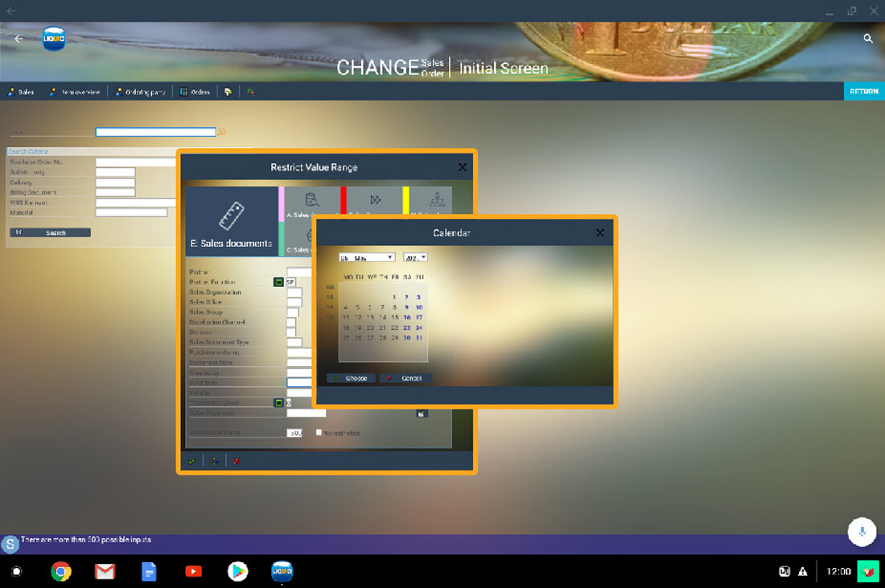The image size is (885, 588).
Task: Click the Liquid UI logo icon
Action: 54,39
